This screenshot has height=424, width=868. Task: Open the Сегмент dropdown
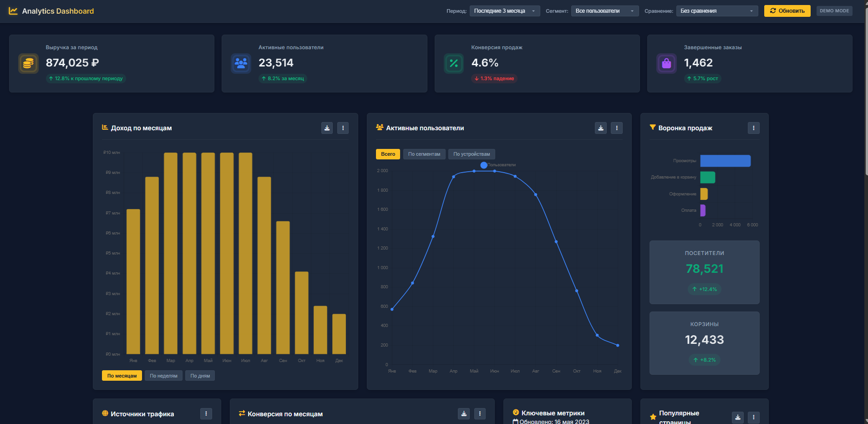tap(605, 11)
